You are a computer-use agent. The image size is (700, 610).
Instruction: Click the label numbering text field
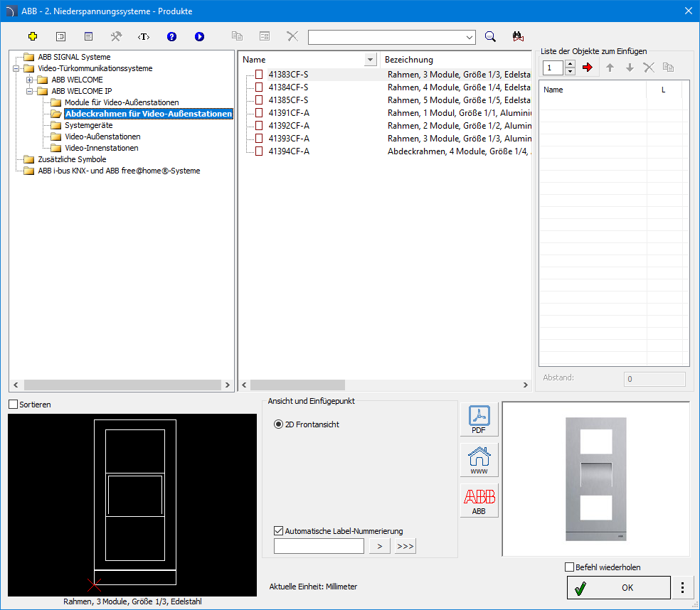click(x=319, y=546)
